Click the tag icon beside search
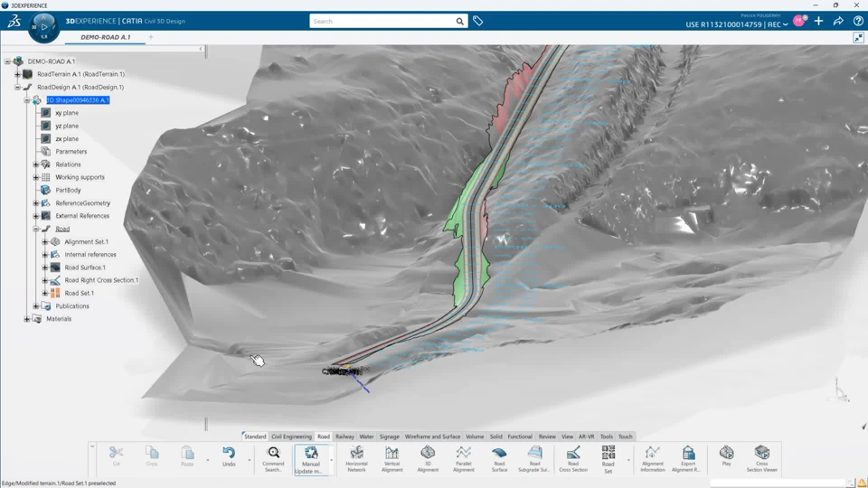Image resolution: width=868 pixels, height=488 pixels. tap(477, 21)
